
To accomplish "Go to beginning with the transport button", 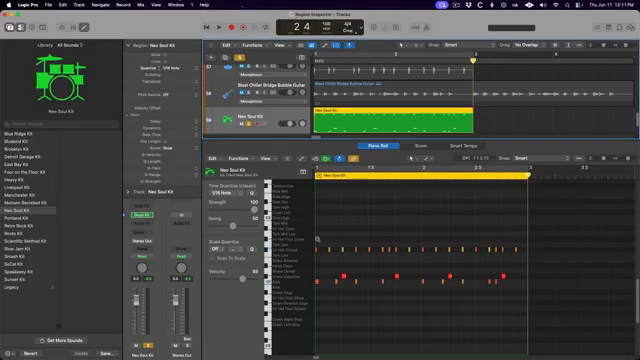I will 207,27.
